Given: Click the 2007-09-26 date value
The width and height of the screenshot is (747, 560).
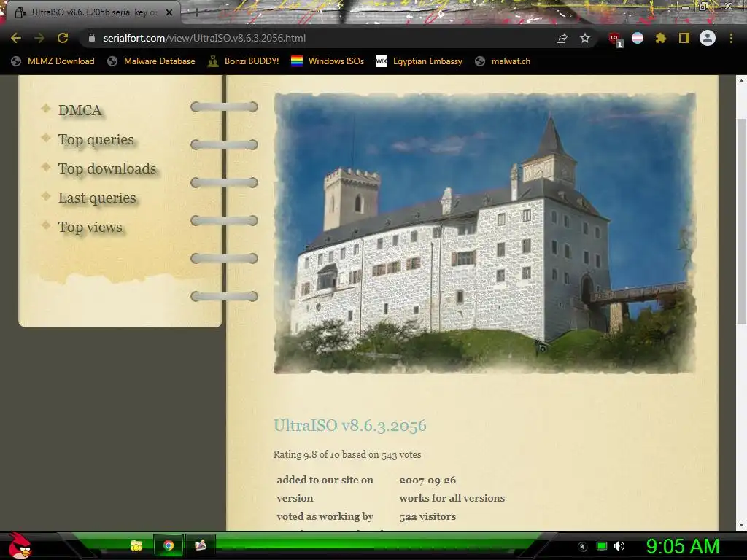Looking at the screenshot, I should (427, 480).
